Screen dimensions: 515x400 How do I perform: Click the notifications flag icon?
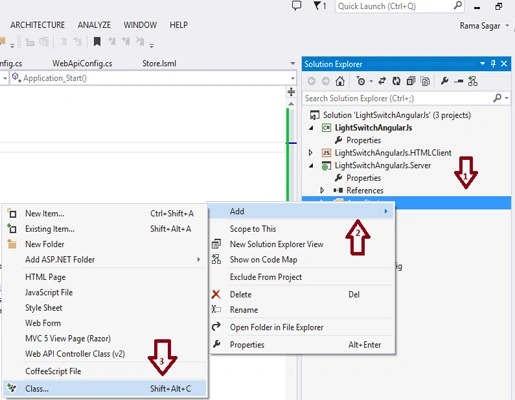320,6
